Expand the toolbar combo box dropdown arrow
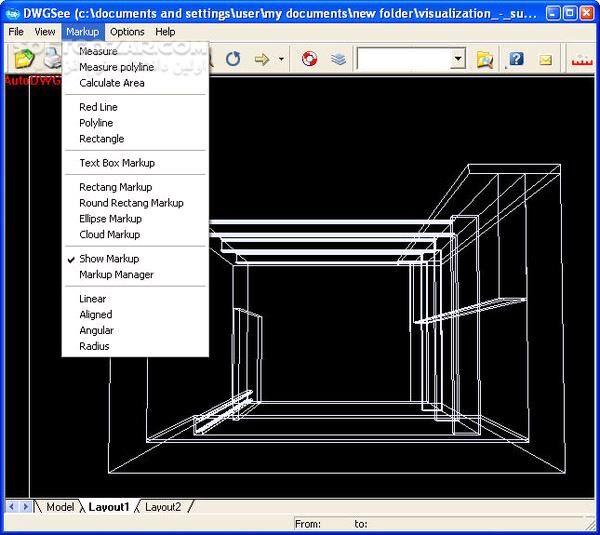 point(458,60)
